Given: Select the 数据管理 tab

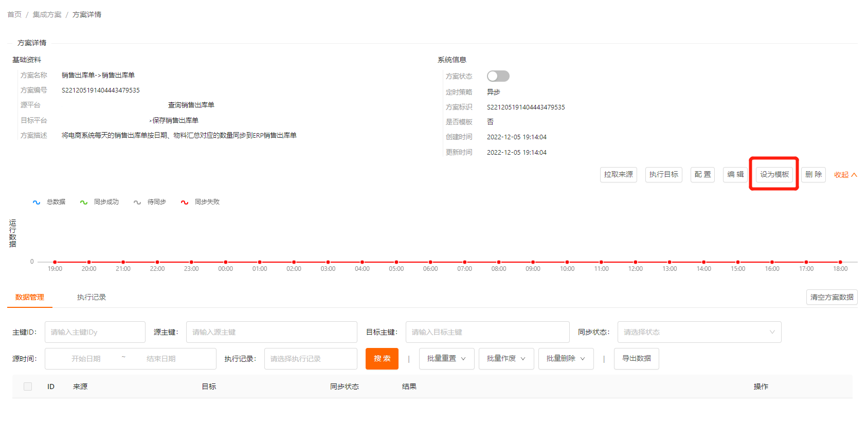Looking at the screenshot, I should pos(30,297).
